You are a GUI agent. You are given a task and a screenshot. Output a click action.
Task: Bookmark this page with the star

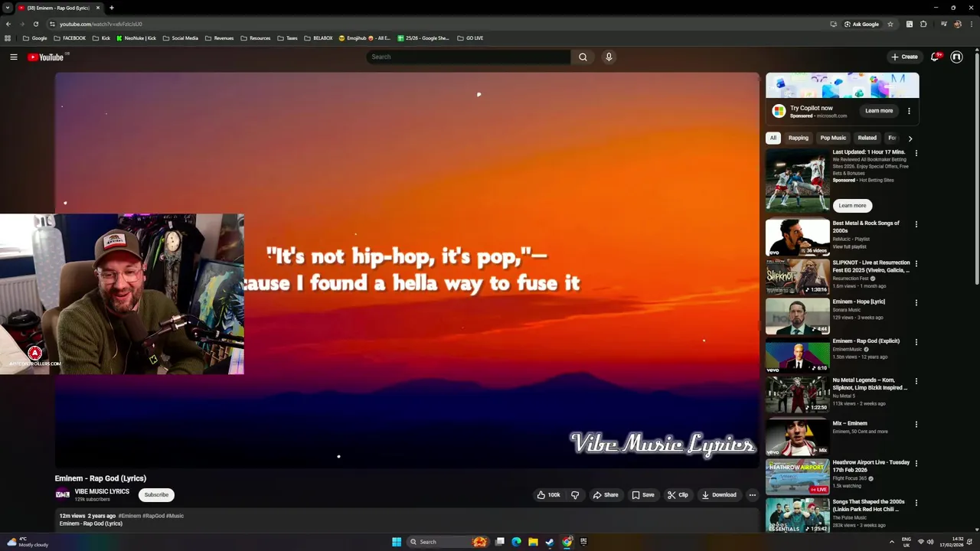coord(890,24)
